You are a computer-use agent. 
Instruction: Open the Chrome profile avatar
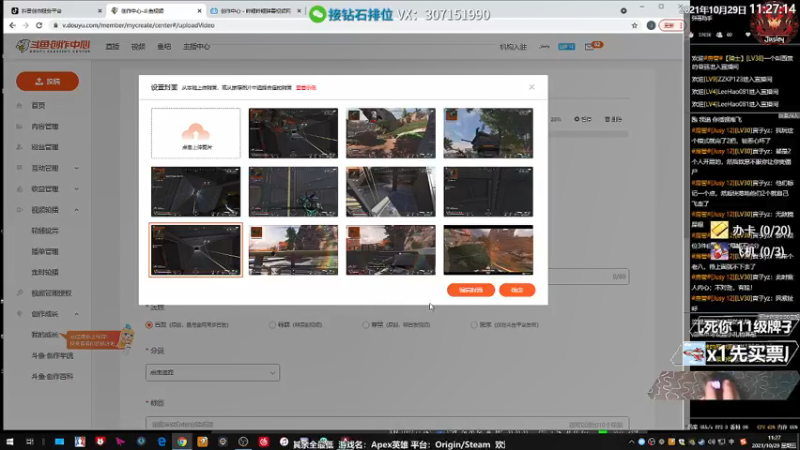point(651,25)
